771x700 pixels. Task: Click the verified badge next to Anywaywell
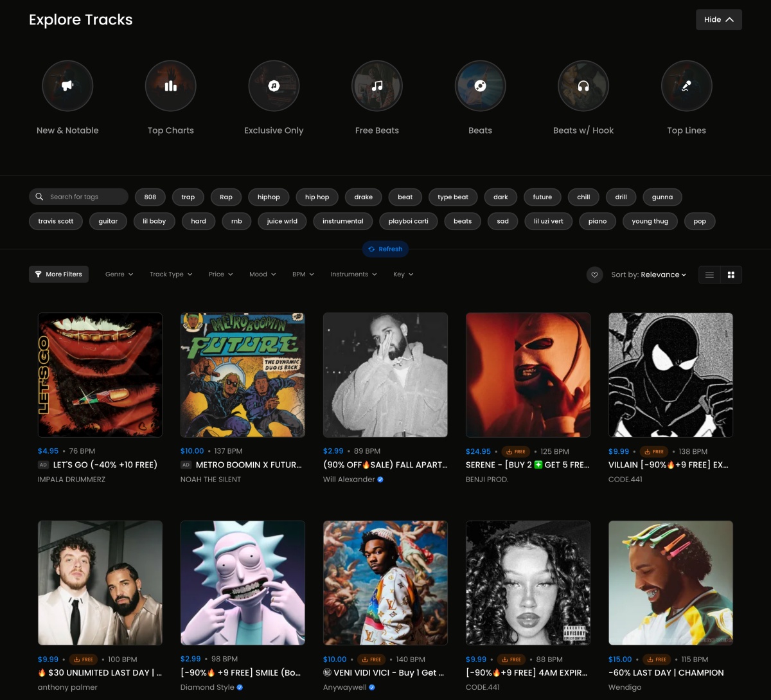(372, 687)
